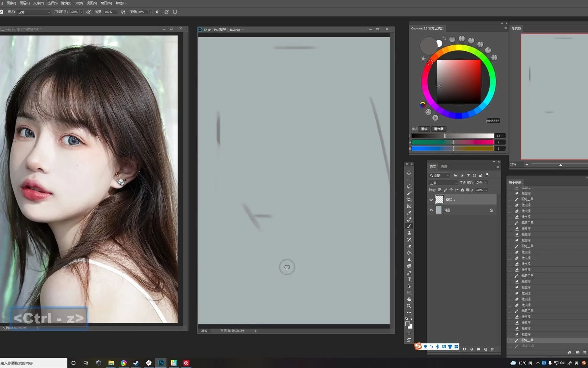
Task: Open the 窗口(W) menu
Action: 106,3
